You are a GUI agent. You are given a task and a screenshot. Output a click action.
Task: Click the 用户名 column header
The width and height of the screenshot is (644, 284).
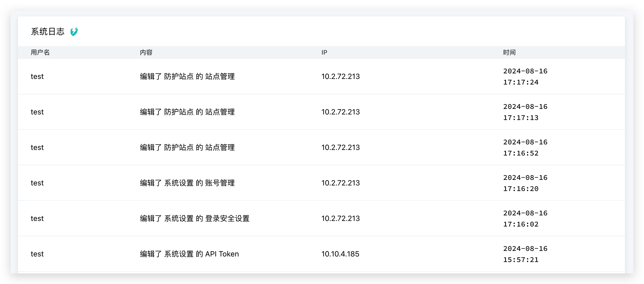40,52
